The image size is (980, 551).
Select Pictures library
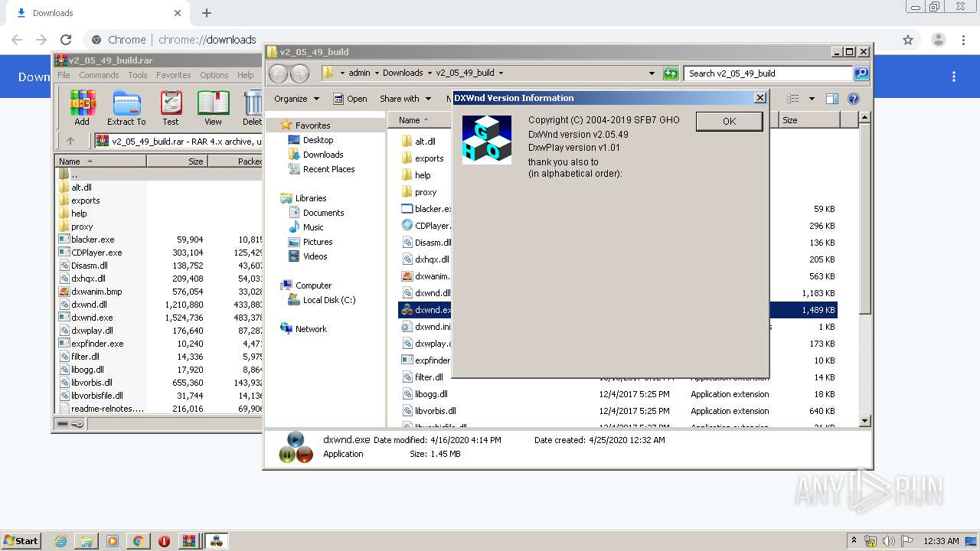coord(310,242)
